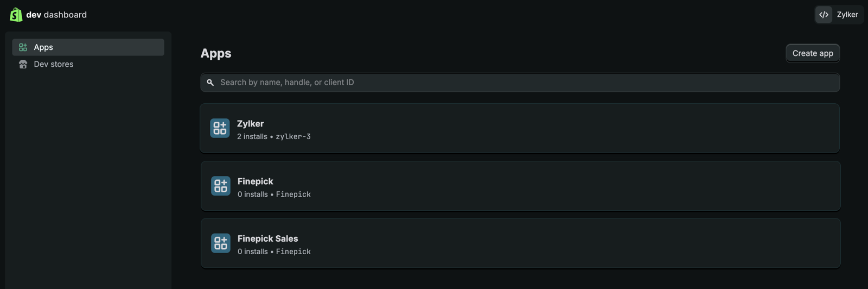The image size is (868, 289).
Task: Click the "2 installs" text under Zylker
Action: [x=252, y=137]
